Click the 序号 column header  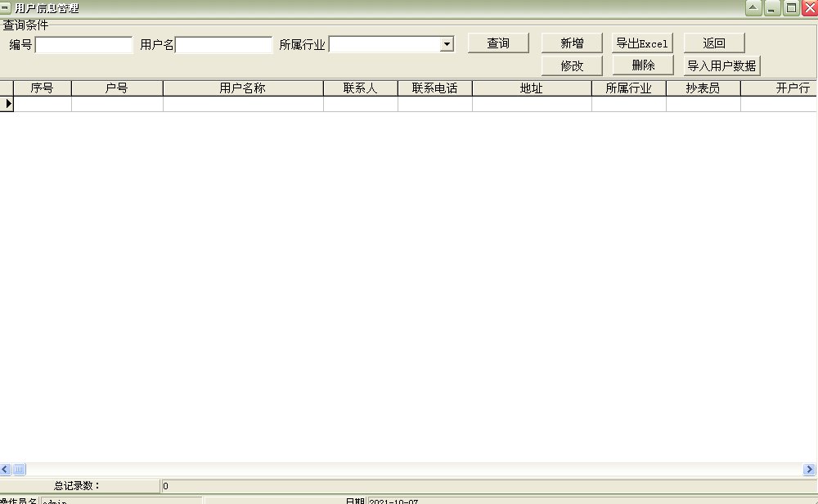coord(43,88)
